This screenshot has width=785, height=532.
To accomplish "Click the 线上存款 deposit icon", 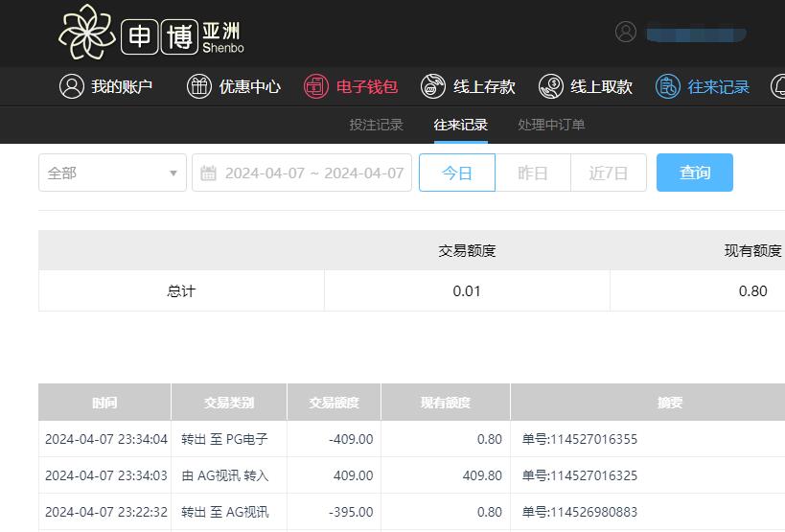I will click(433, 86).
